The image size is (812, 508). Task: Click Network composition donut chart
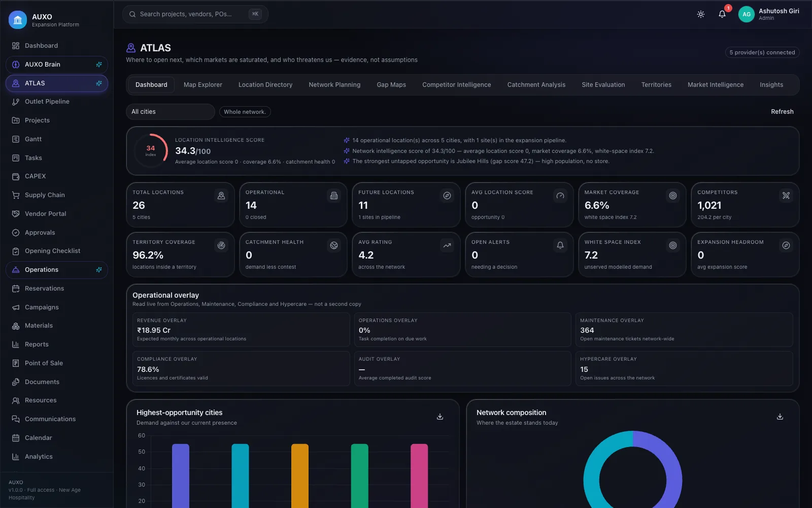tap(633, 470)
